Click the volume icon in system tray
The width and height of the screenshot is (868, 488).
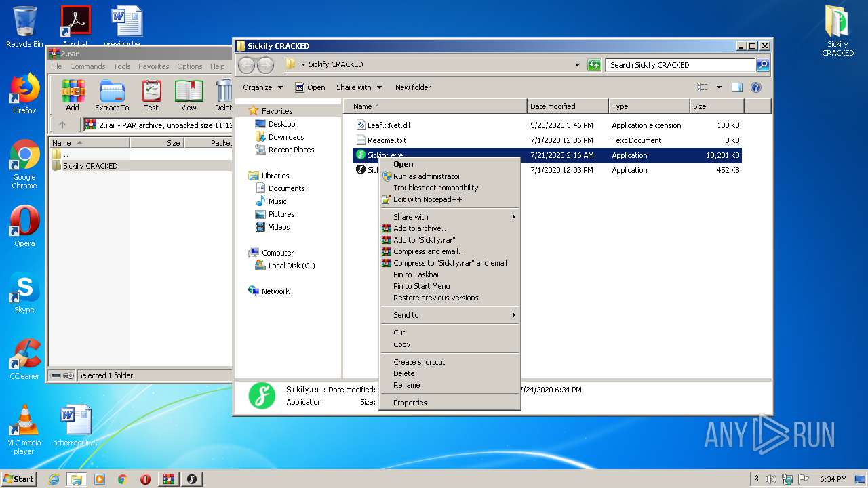tap(771, 479)
